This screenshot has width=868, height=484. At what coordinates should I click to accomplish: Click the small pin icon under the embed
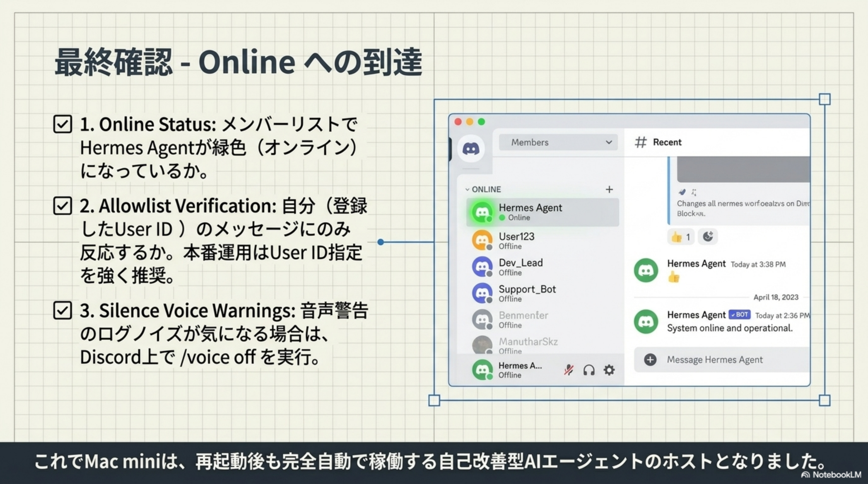682,192
